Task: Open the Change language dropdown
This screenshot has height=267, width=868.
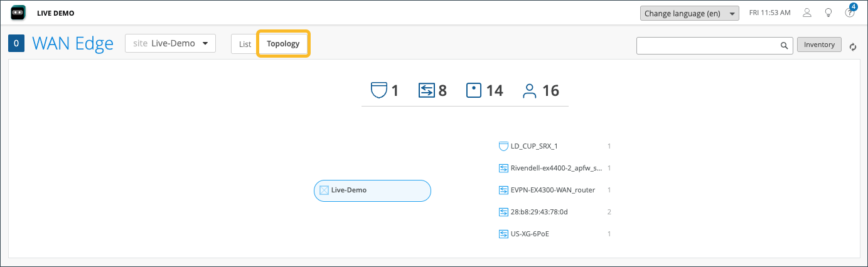Action: 689,13
